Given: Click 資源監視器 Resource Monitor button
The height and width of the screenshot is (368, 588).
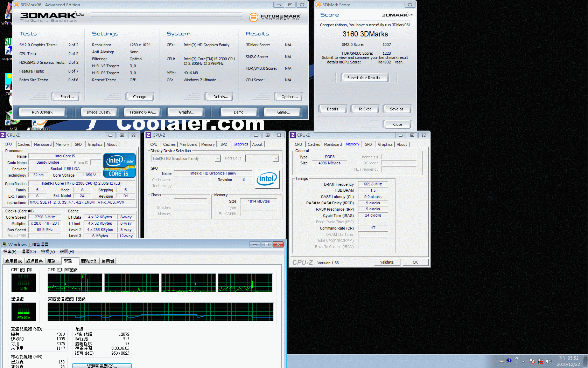Looking at the screenshot, I should click(x=102, y=366).
